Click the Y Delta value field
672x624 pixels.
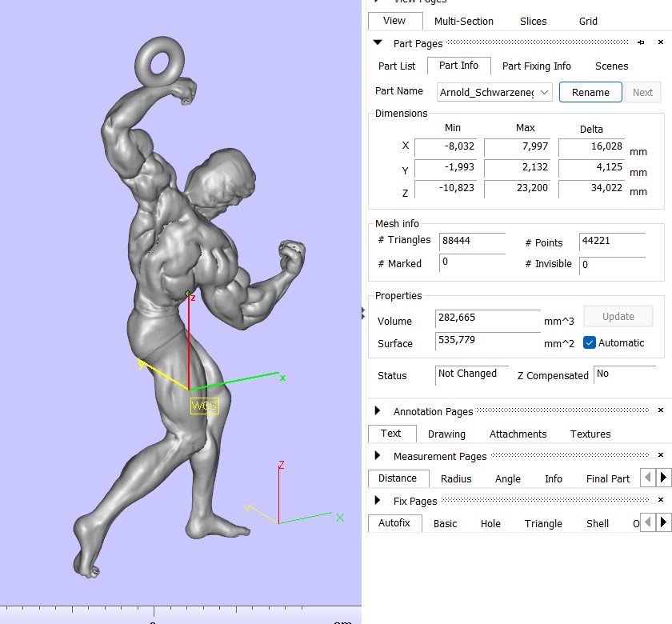[x=592, y=167]
